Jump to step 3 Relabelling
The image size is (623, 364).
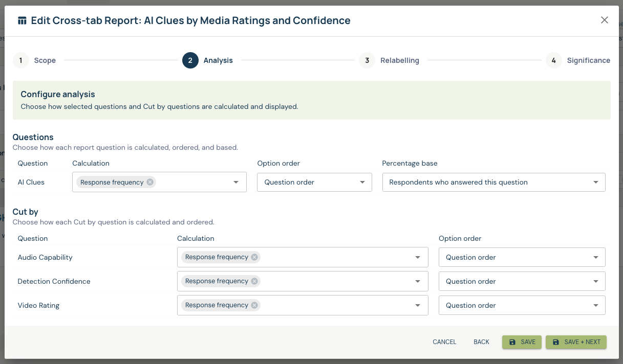pos(389,60)
